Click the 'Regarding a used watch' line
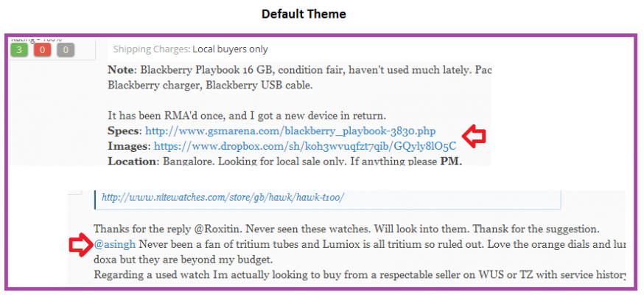The width and height of the screenshot is (644, 295). [360, 275]
